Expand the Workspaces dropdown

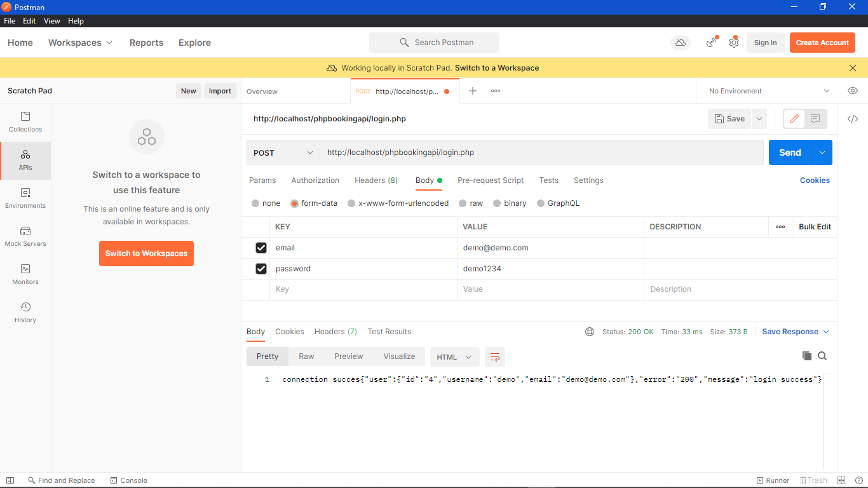81,43
